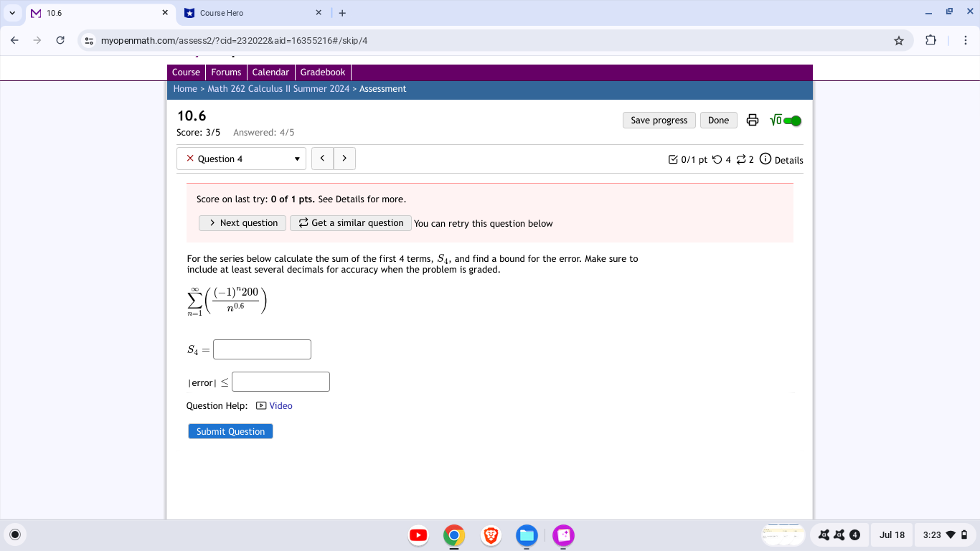The height and width of the screenshot is (551, 980).
Task: Open the Forums menu item
Action: pyautogui.click(x=226, y=72)
